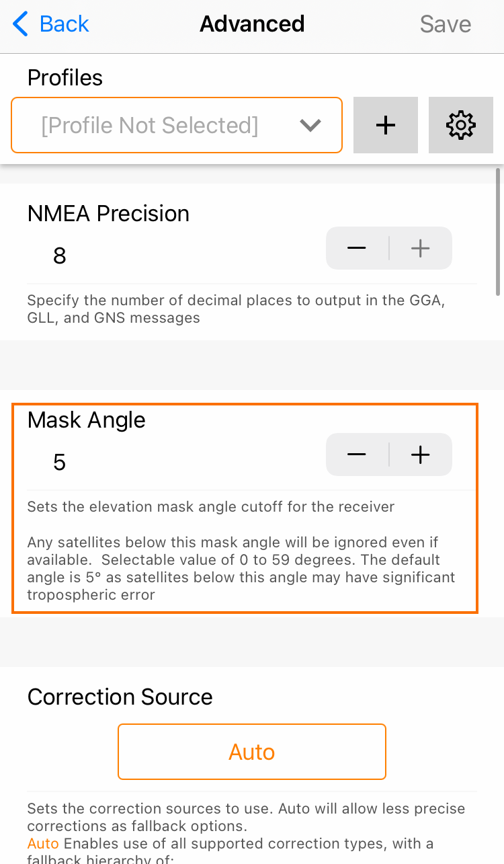The image size is (504, 864).
Task: Click the NMEA Precision section heading
Action: point(108,214)
